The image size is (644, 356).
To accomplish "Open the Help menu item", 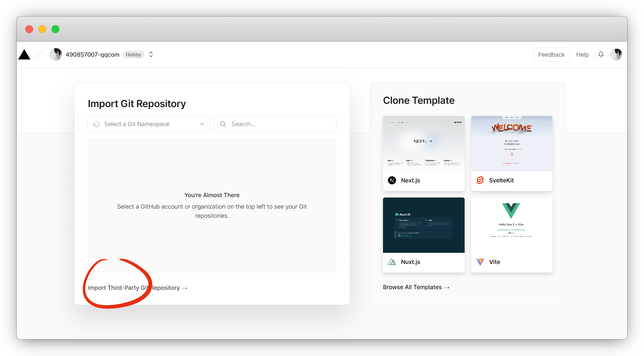I will click(582, 55).
